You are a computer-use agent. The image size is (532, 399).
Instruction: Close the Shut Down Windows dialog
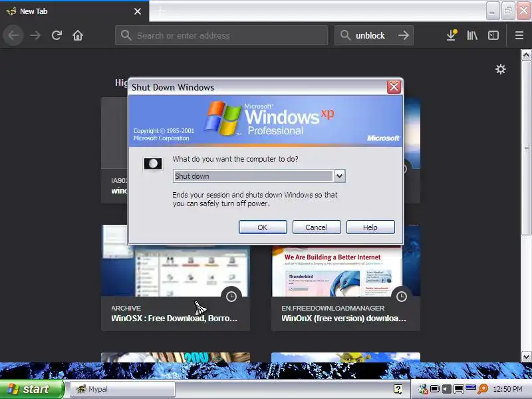coord(394,87)
